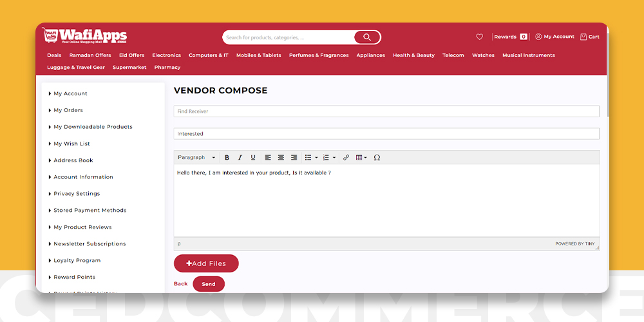Screen dimensions: 644x322
Task: Open Perfumes & Fragrances category
Action: (x=319, y=55)
